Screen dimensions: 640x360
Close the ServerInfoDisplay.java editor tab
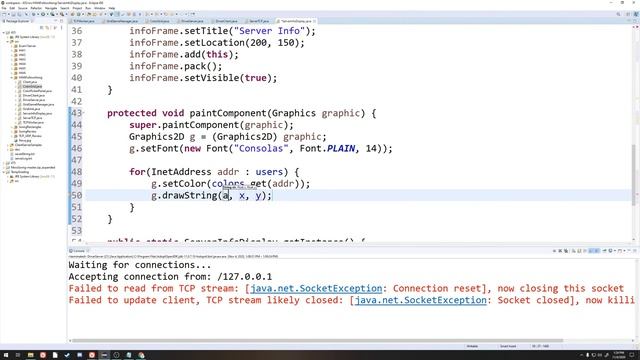coord(314,21)
